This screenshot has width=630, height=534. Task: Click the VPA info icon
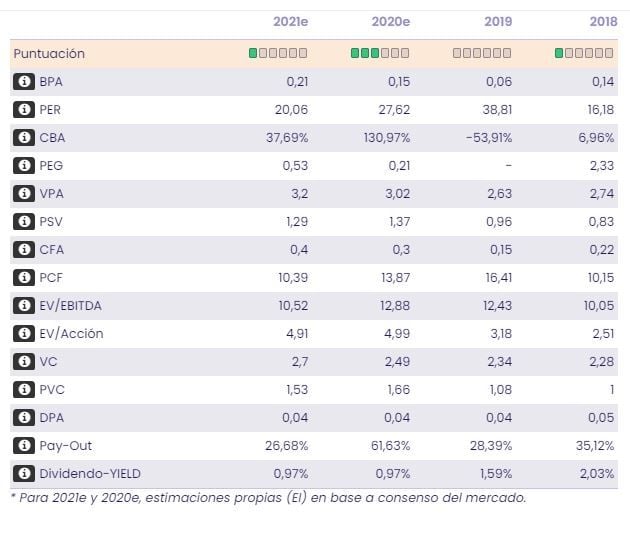[23, 194]
